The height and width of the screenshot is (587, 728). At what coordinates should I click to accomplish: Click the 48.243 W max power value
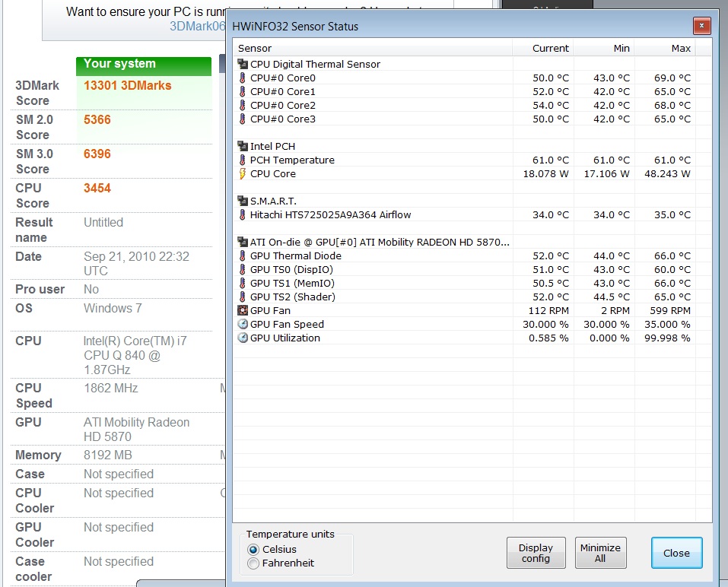pyautogui.click(x=667, y=173)
